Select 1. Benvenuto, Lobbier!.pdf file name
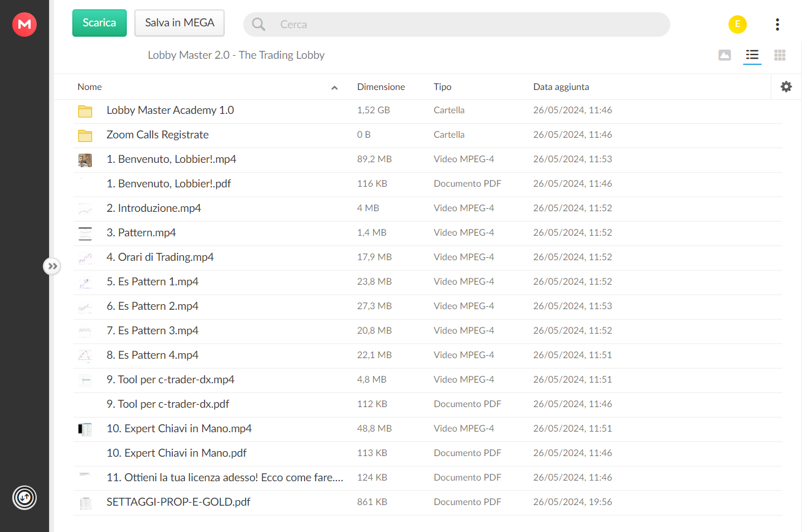The width and height of the screenshot is (802, 532). (168, 184)
